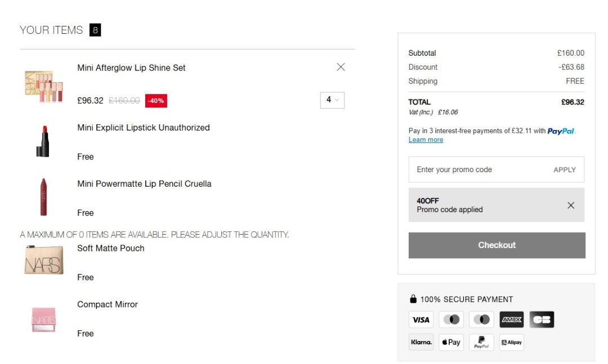Viewport: 608px width, 364px height.
Task: Remove the 40OFF promo code
Action: click(x=571, y=205)
